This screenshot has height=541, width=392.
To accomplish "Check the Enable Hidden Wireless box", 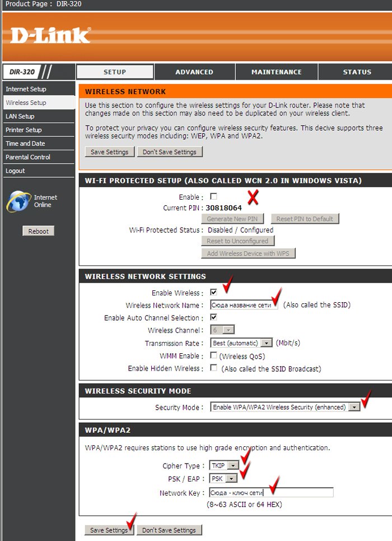I will [x=213, y=368].
